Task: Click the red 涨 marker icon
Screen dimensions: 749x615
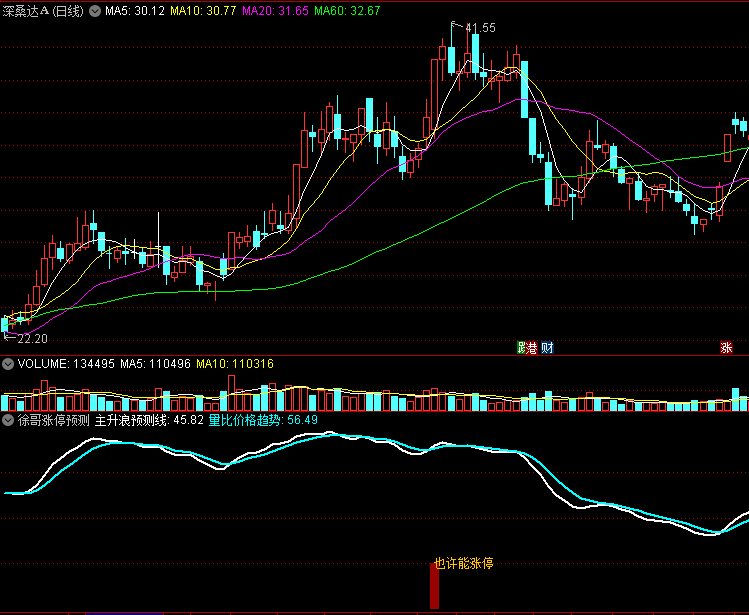Action: pos(726,347)
